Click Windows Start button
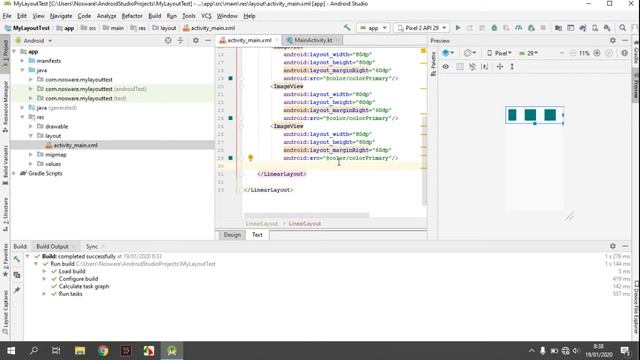640x360 pixels. point(11,351)
